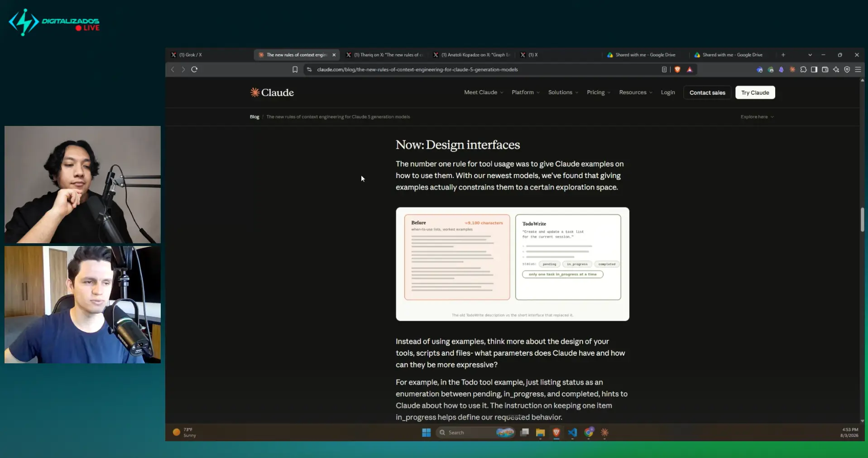Bookmark this page
Image resolution: width=868 pixels, height=458 pixels.
click(x=295, y=69)
